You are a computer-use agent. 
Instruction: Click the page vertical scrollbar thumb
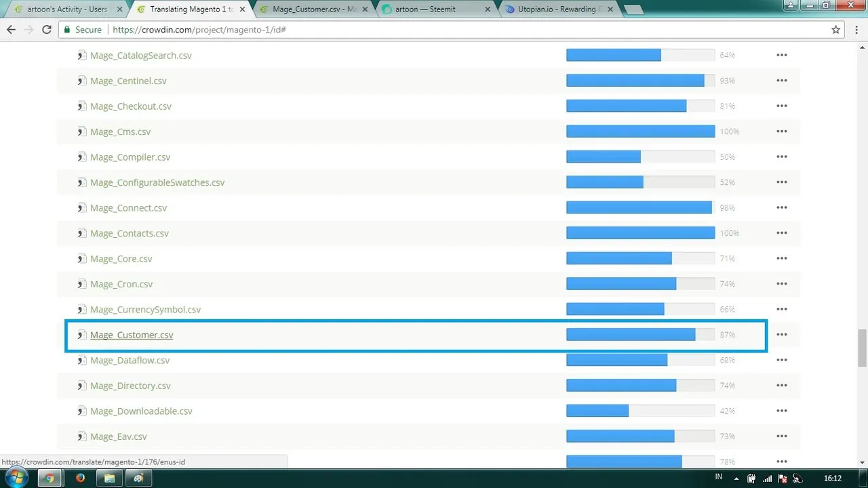point(862,347)
